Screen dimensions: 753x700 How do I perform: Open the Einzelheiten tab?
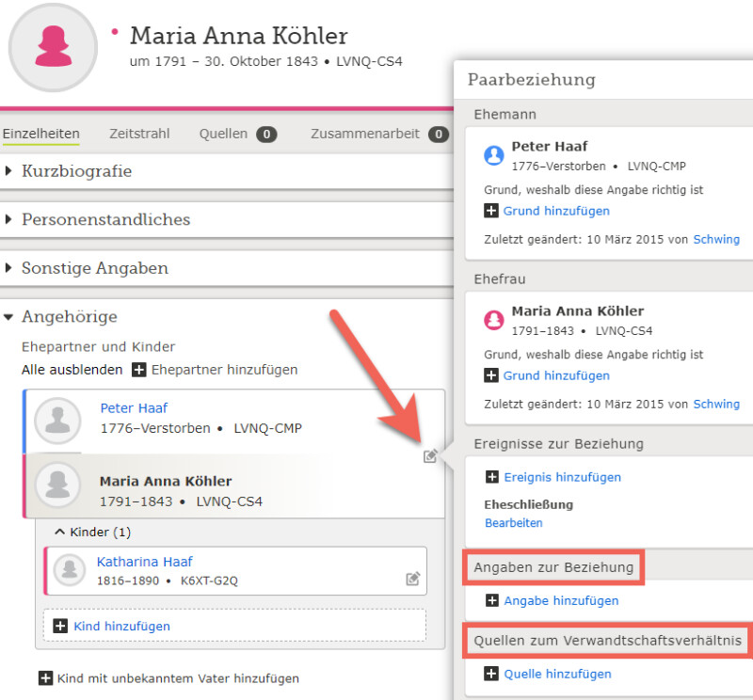[40, 134]
